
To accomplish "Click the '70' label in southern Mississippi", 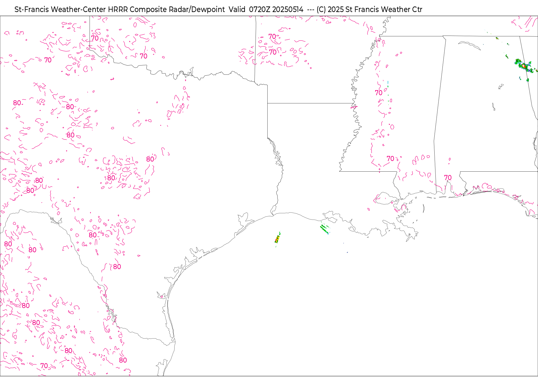I will 390,159.
